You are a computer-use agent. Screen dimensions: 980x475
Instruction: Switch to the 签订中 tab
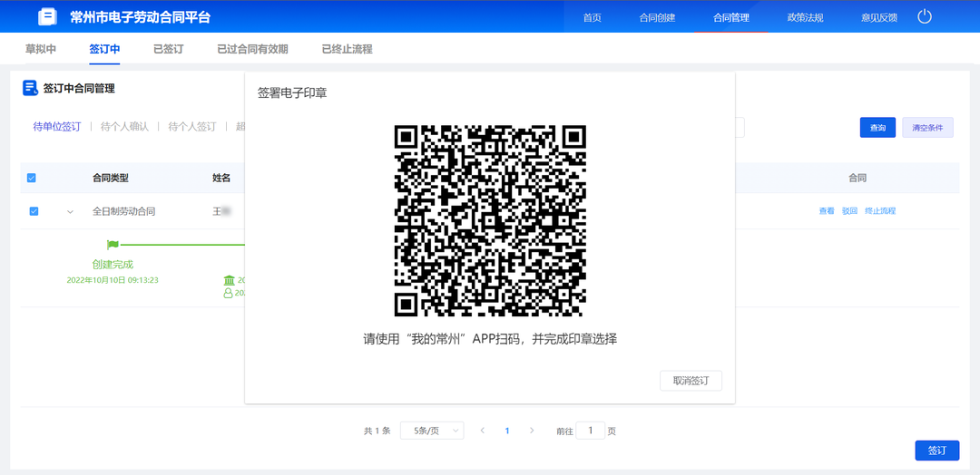(104, 49)
